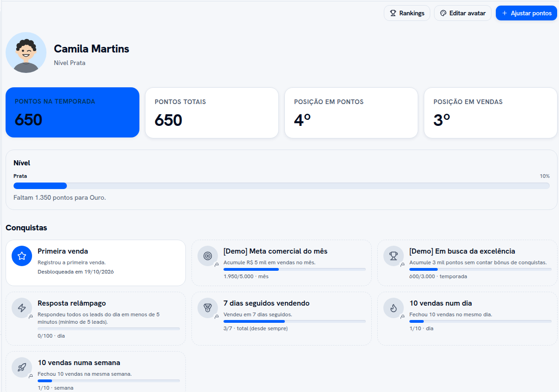Viewport: 559px width, 392px height.
Task: Click the Conquistas section heading
Action: (26, 228)
